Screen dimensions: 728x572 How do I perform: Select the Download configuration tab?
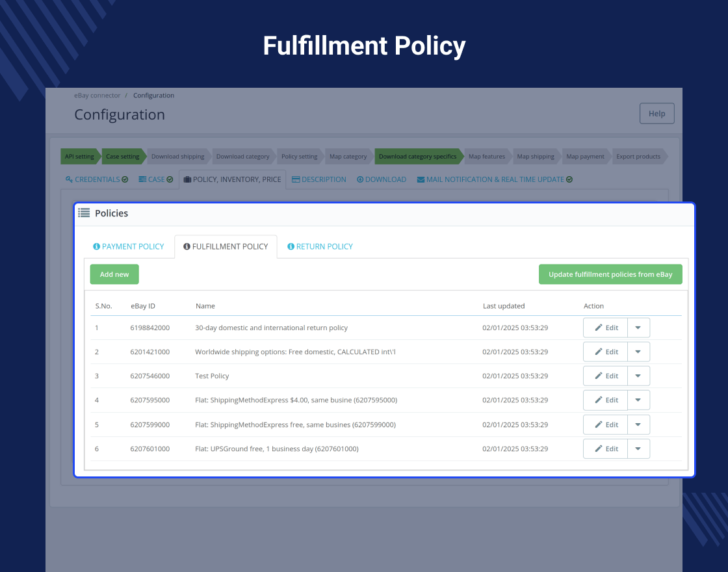(x=382, y=179)
